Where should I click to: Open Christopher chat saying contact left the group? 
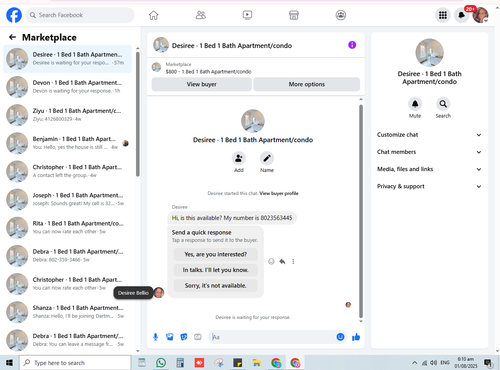pos(68,171)
